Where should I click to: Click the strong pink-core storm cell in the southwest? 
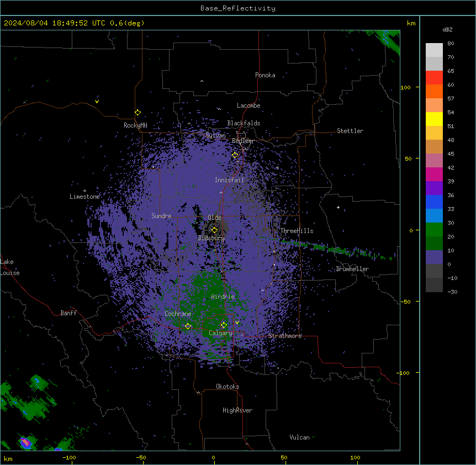tap(26, 442)
